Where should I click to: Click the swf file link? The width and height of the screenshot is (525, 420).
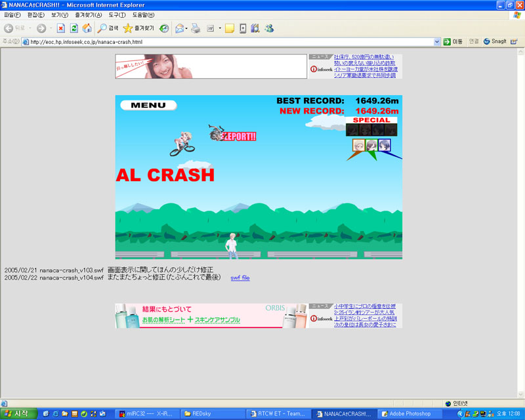click(x=240, y=278)
